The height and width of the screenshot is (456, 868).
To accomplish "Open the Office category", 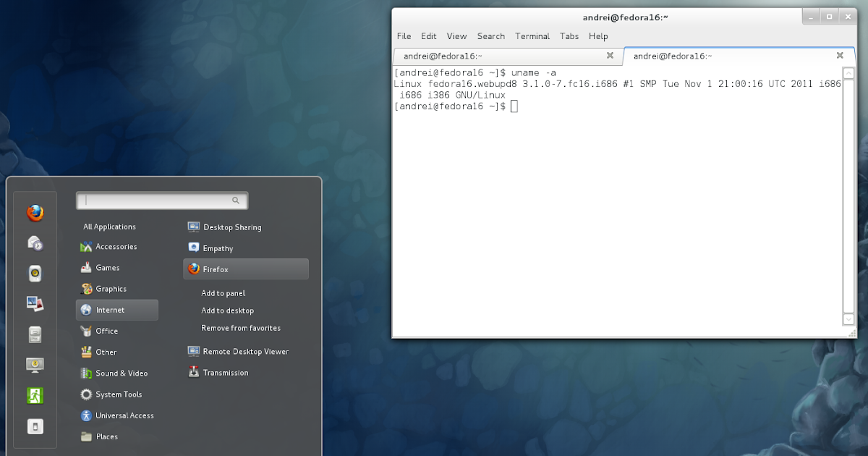I will pos(117,331).
